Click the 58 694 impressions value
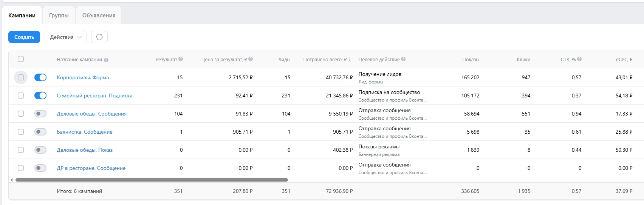Screen dimensions: 644x205 pos(472,114)
